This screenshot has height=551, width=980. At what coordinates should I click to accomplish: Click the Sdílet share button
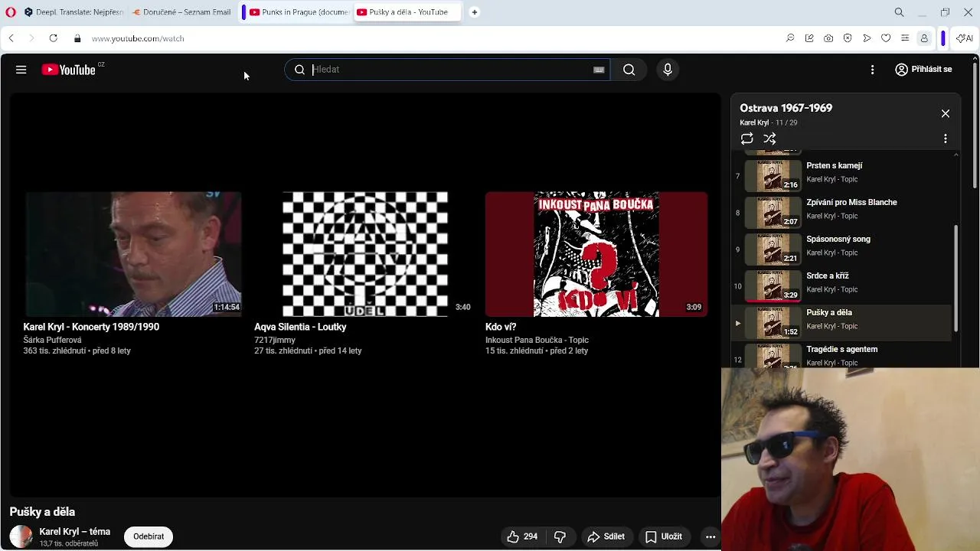click(x=606, y=536)
